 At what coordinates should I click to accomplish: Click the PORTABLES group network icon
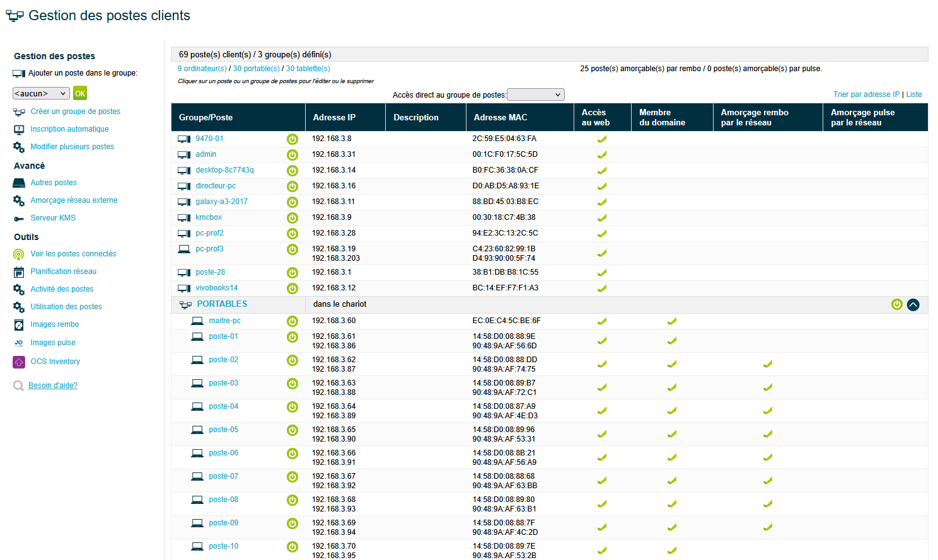coord(185,305)
